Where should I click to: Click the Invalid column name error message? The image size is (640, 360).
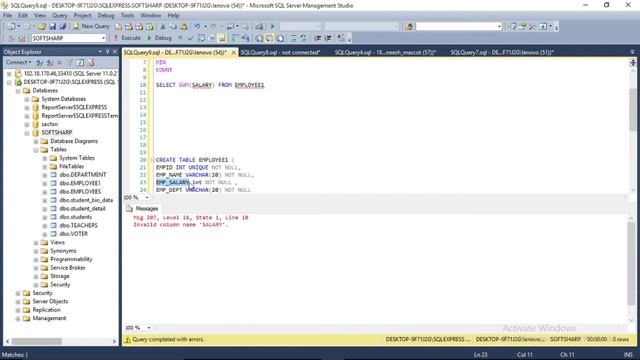[x=180, y=225]
